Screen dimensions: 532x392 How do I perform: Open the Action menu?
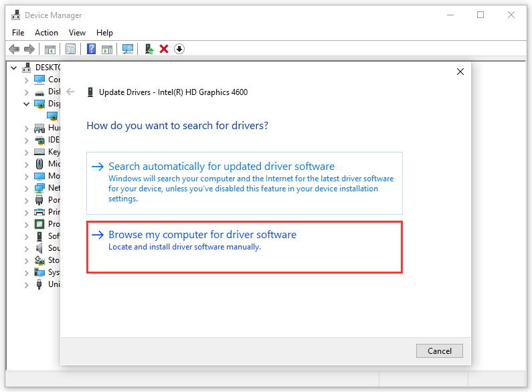pos(46,33)
